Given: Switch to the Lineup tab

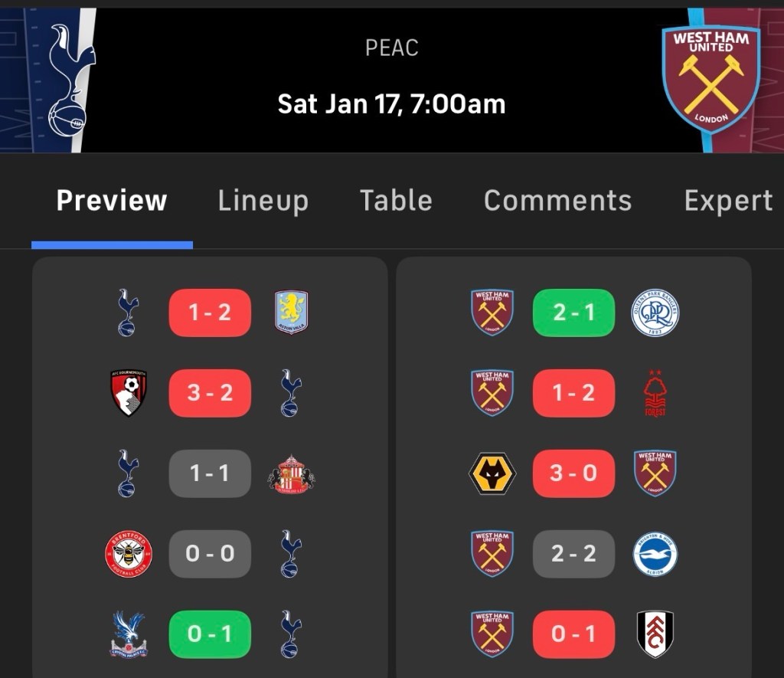Looking at the screenshot, I should pos(263,201).
